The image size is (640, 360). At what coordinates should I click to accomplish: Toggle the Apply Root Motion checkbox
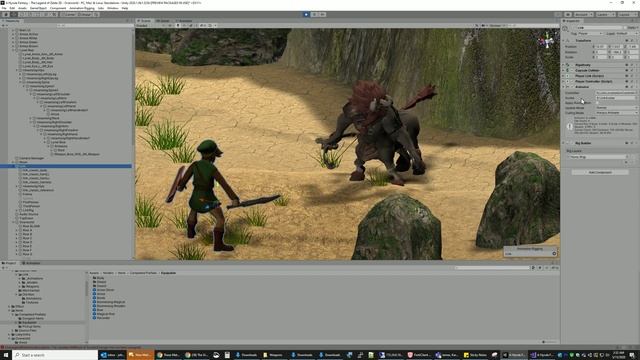pyautogui.click(x=598, y=103)
